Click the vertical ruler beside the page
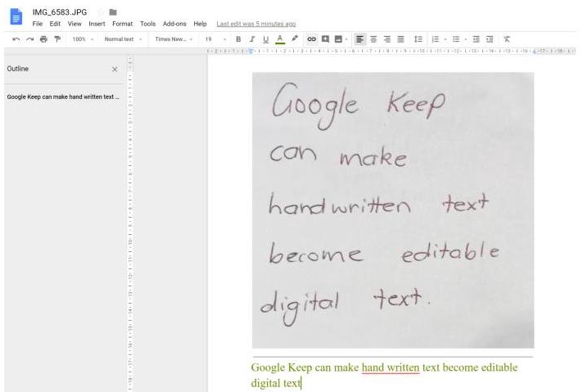The height and width of the screenshot is (392, 583). [129, 223]
